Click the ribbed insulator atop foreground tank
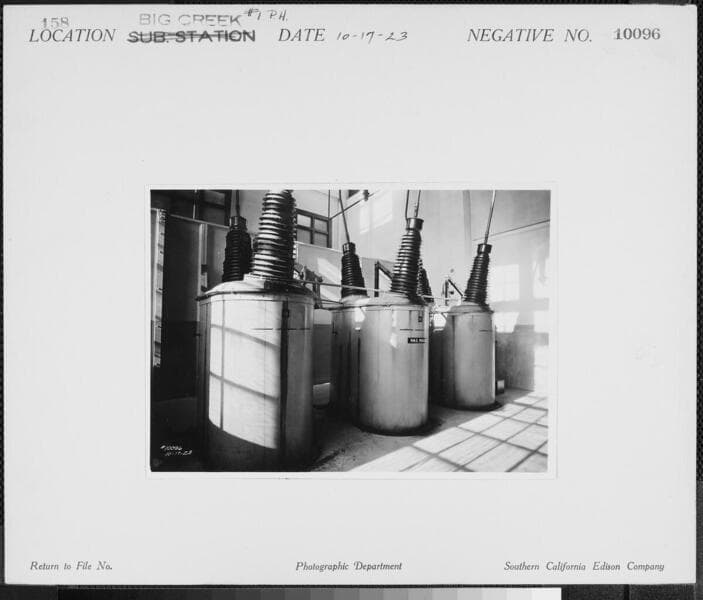This screenshot has width=703, height=600. coord(274,237)
